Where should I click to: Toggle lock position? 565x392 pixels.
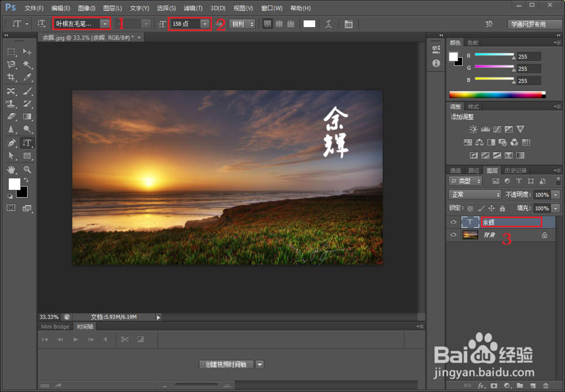click(x=492, y=208)
